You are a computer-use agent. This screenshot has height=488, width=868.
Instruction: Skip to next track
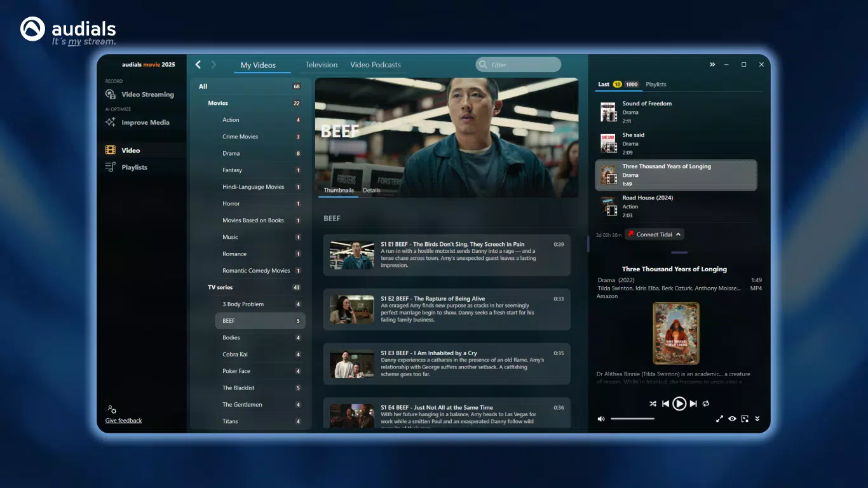tap(693, 403)
